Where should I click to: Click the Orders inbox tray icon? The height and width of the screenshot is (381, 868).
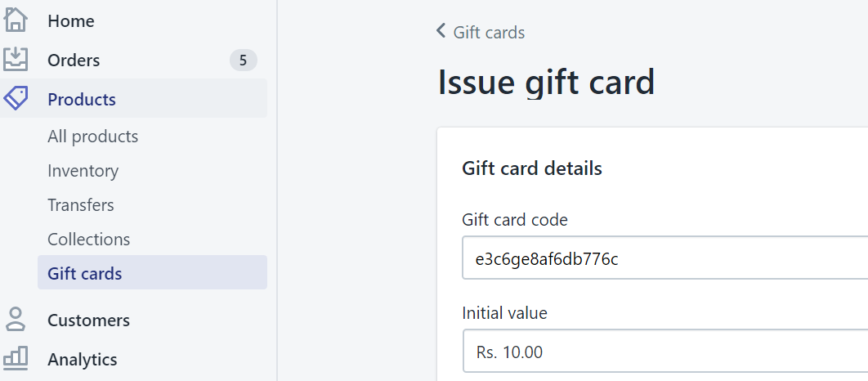point(16,59)
